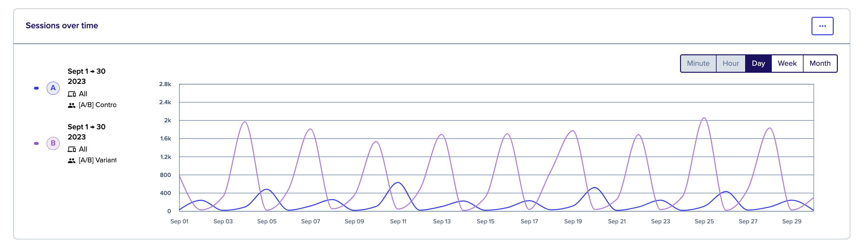
Task: Select the Hour granularity tab
Action: tap(731, 64)
